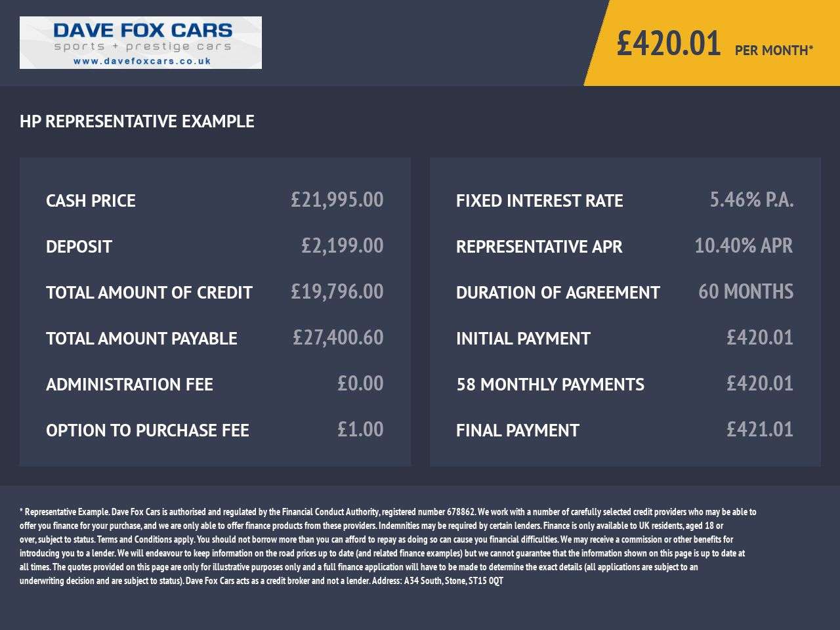Click the Duration of Agreement label
Viewport: 840px width, 630px height.
(x=558, y=293)
